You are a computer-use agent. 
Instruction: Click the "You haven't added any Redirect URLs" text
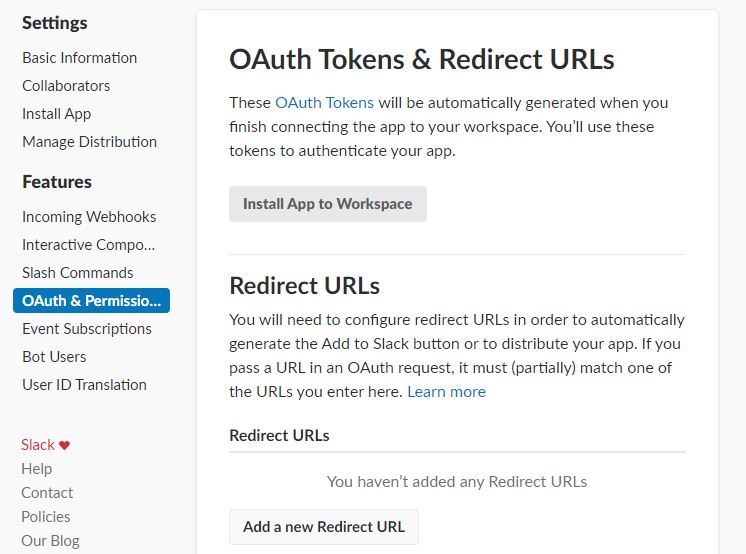tap(457, 482)
